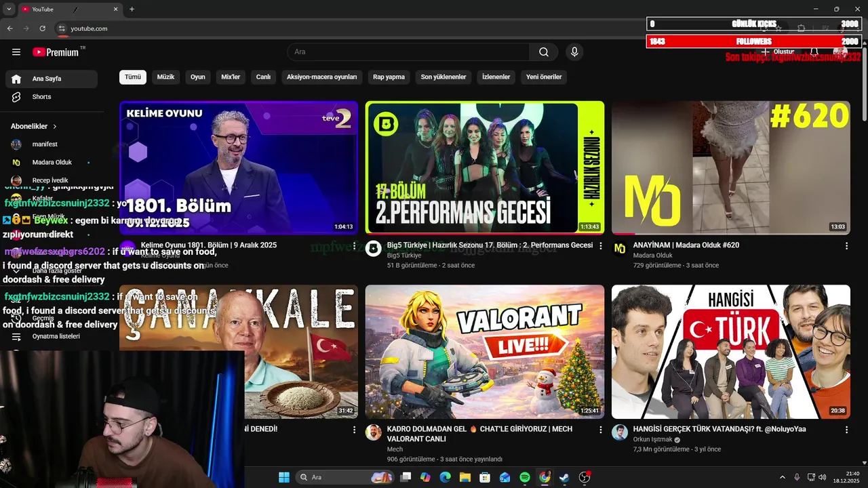
Task: Open ANAYİNAM Madara Olduk #620 title
Action: [686, 245]
